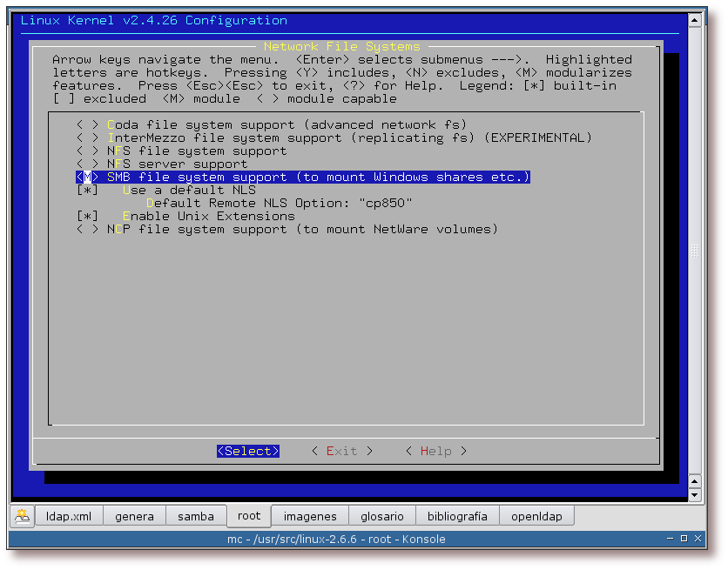Toggle 'Use a default NLS' checkbox
728x570 pixels.
pos(87,190)
